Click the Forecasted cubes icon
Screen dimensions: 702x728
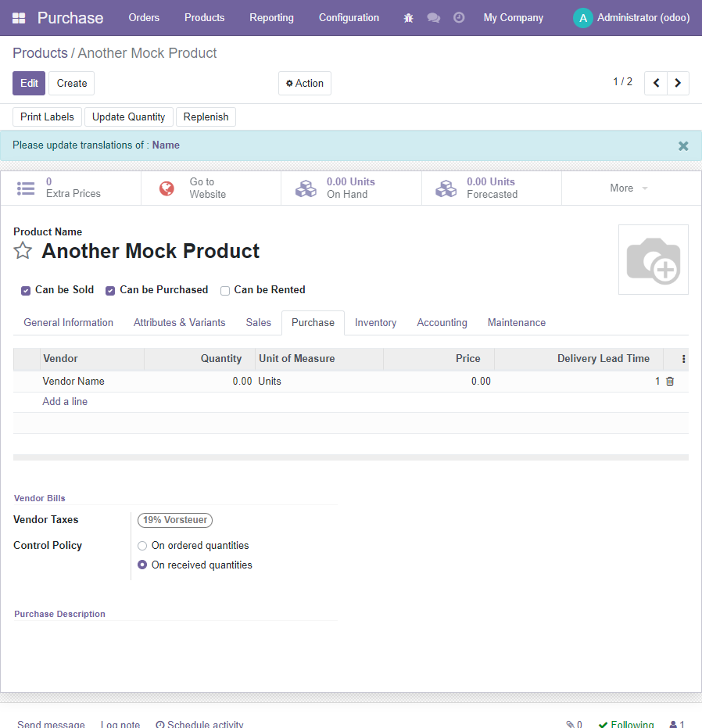(x=446, y=188)
